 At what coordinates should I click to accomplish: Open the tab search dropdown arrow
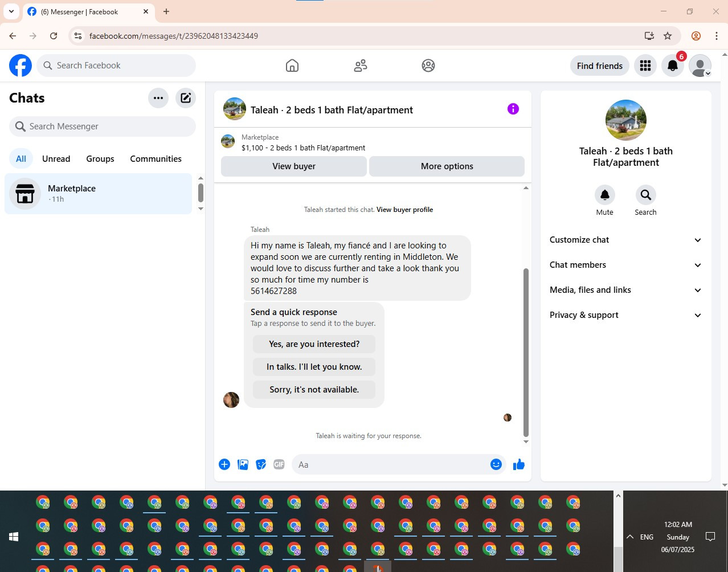click(x=11, y=11)
